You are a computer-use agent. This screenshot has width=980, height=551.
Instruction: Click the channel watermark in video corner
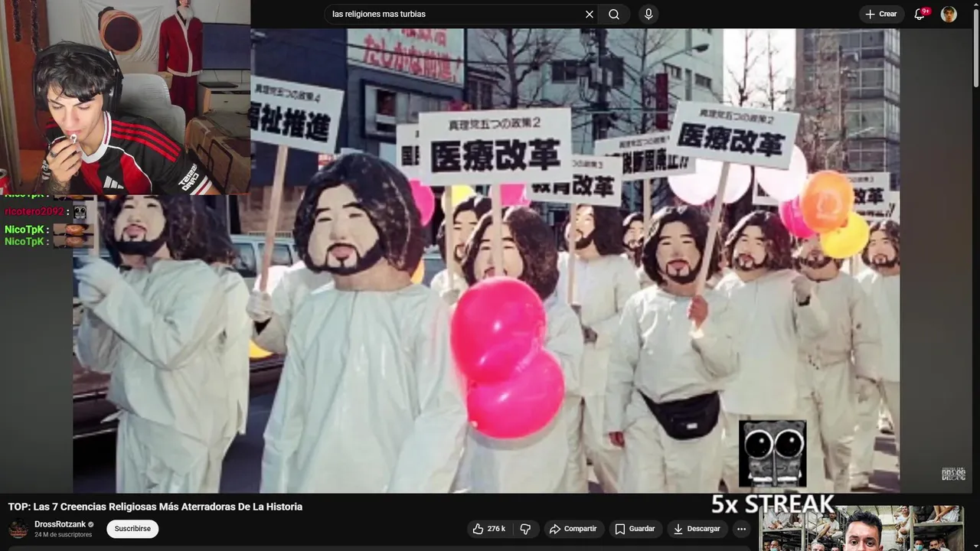[953, 474]
